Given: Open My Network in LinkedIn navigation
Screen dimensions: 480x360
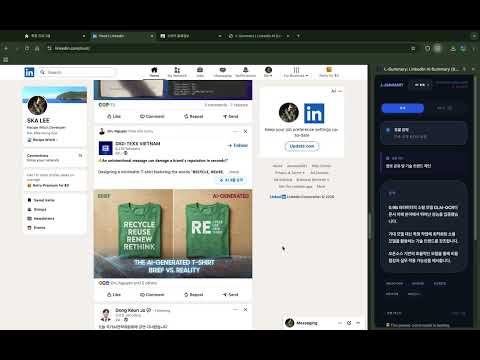Looking at the screenshot, I should point(177,72).
